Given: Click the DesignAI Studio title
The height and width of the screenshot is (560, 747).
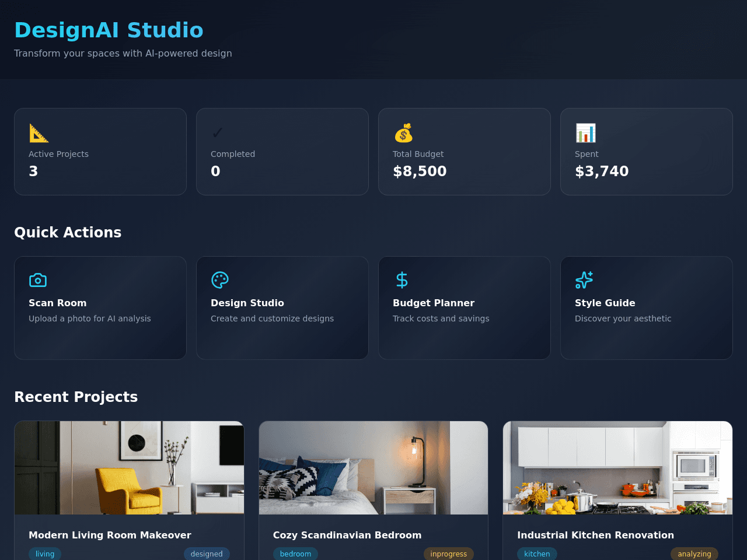Looking at the screenshot, I should tap(109, 30).
